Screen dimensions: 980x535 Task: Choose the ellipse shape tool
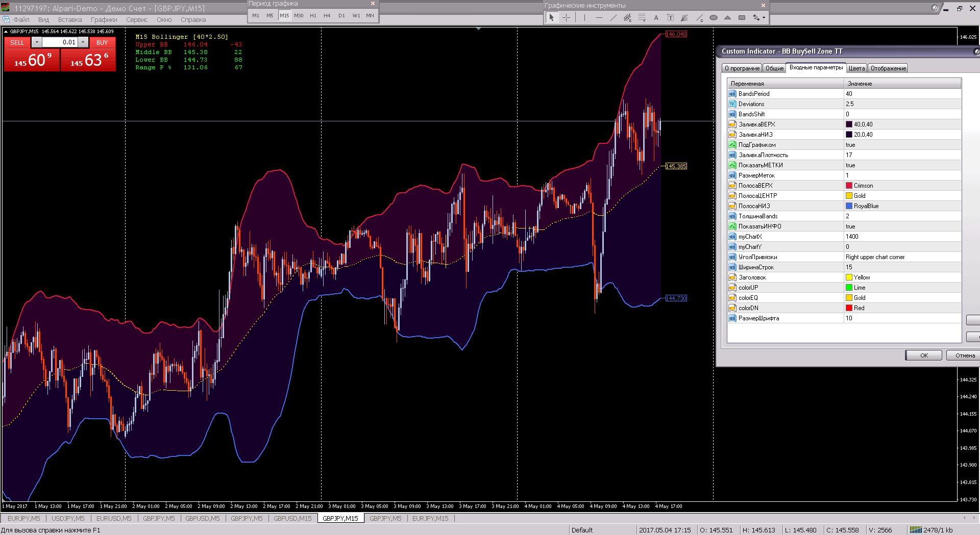pyautogui.click(x=713, y=18)
